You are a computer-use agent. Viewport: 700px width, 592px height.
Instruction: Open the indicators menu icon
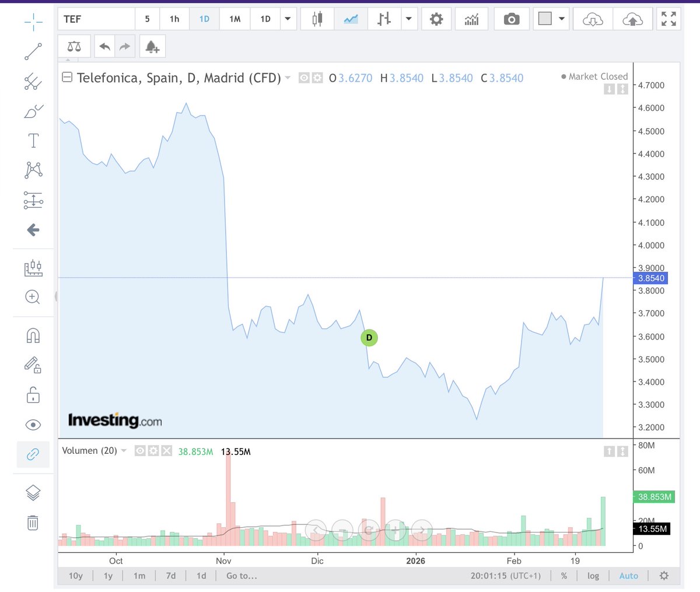click(x=471, y=19)
